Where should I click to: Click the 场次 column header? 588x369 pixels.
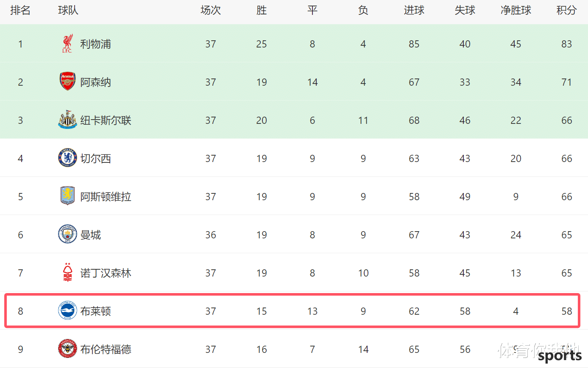211,10
